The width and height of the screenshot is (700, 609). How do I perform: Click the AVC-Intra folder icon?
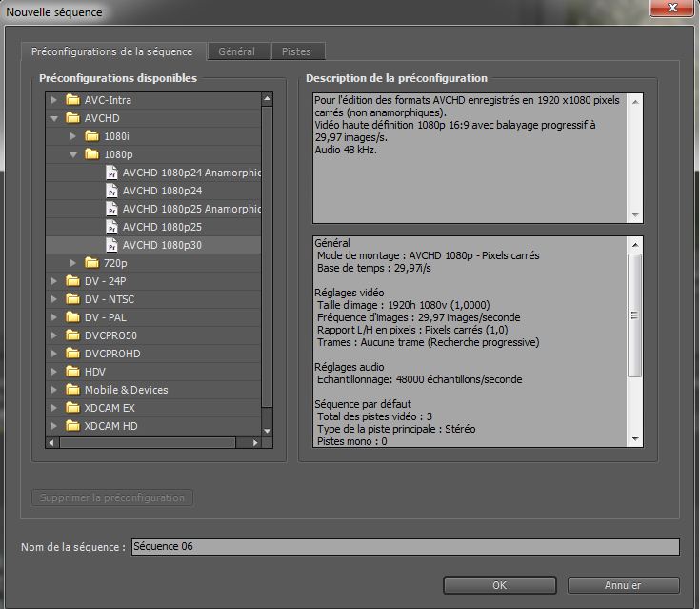[72, 100]
